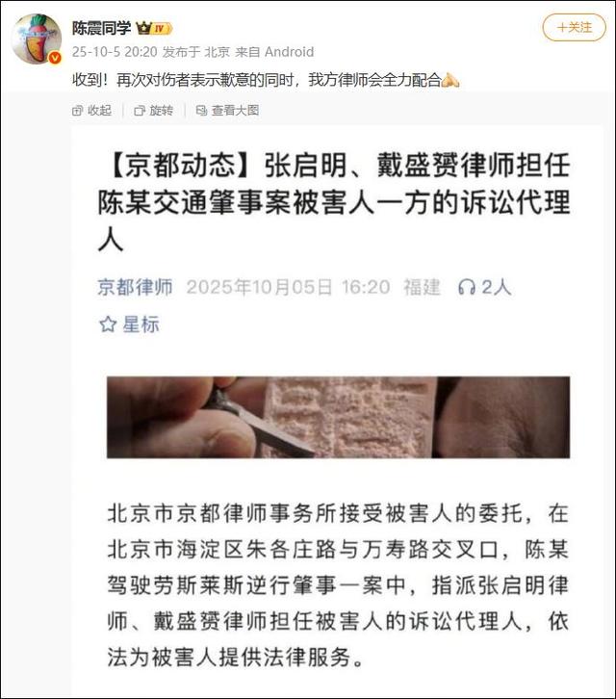The width and height of the screenshot is (616, 699).
Task: Click the orange verified badge on avatar
Action: 55,58
